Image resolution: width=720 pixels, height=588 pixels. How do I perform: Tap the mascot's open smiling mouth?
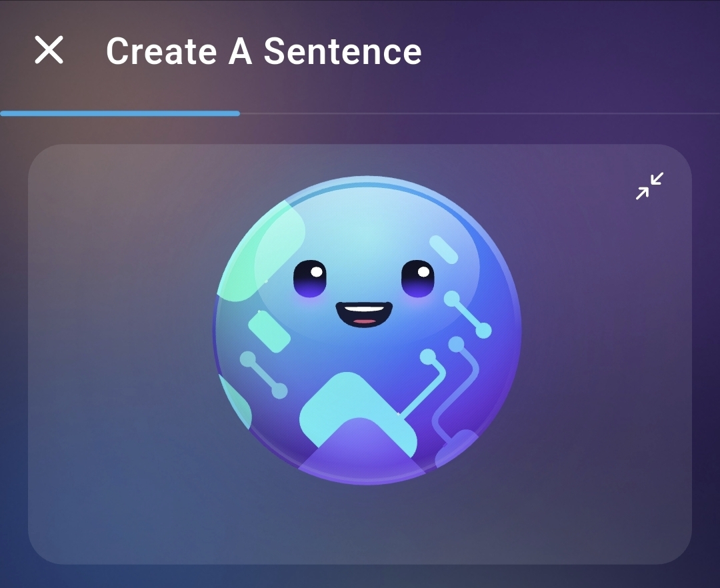[x=364, y=315]
